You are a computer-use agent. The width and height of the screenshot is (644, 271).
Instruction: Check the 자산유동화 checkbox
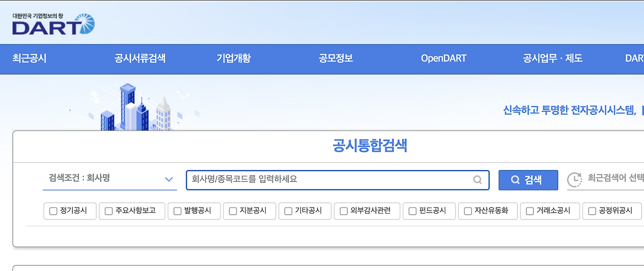tap(468, 211)
